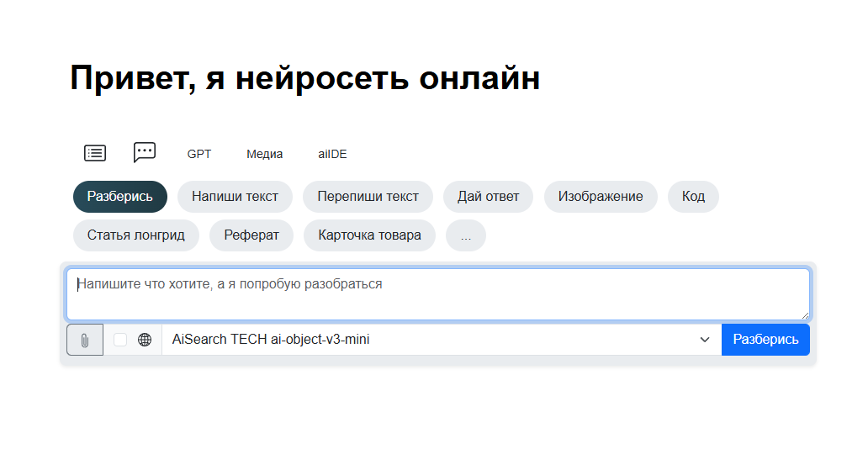This screenshot has height=449, width=868.
Task: Switch to the GPT tab
Action: tap(199, 154)
